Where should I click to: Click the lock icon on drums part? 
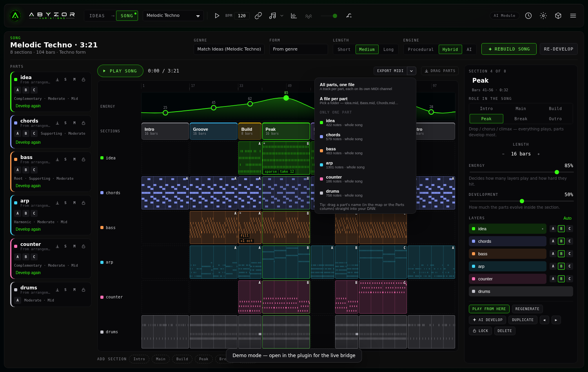(83, 290)
